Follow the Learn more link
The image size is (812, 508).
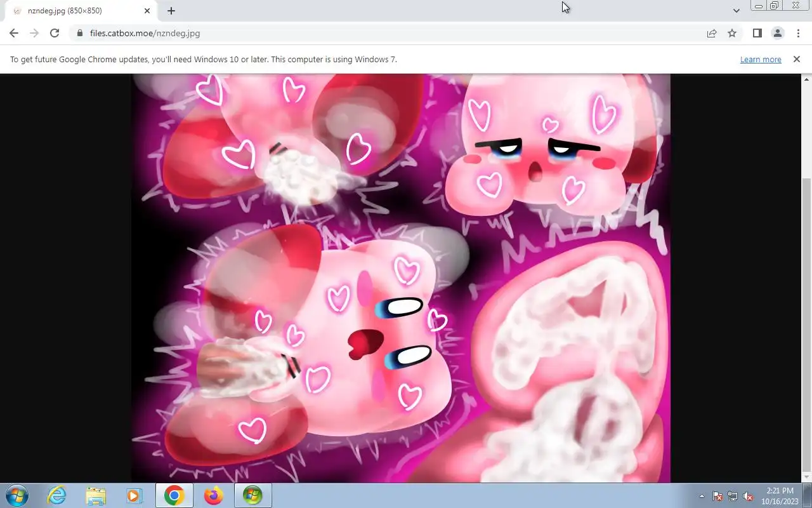point(761,59)
